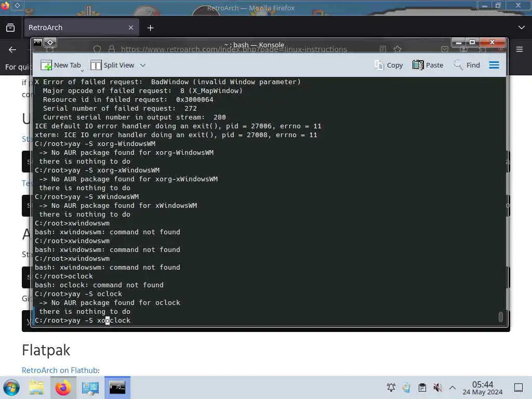
Task: Click the 'Resource id in failed request' line
Action: click(128, 99)
